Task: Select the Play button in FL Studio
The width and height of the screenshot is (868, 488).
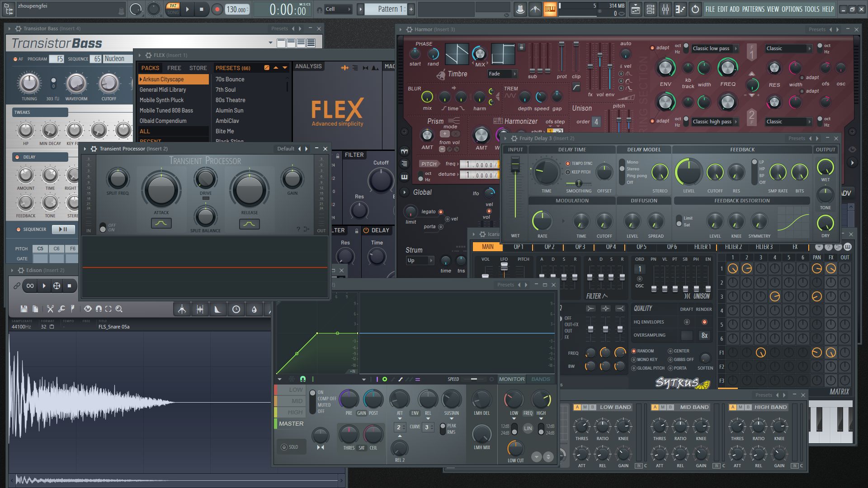Action: click(x=187, y=9)
